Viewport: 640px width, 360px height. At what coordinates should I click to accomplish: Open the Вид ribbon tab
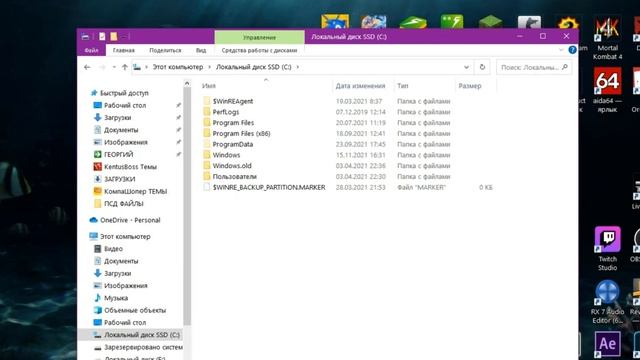pos(201,50)
